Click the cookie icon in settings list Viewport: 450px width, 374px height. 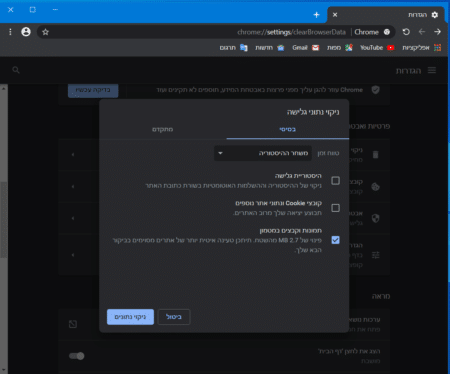[376, 187]
